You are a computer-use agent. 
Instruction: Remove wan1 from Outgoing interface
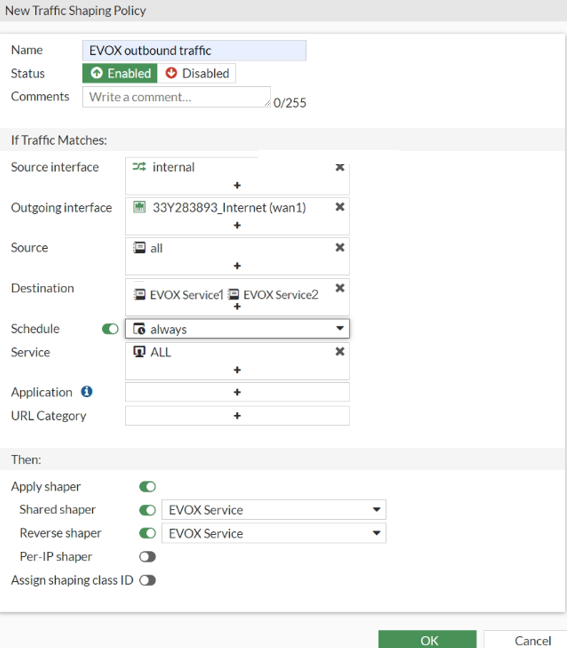pyautogui.click(x=340, y=207)
